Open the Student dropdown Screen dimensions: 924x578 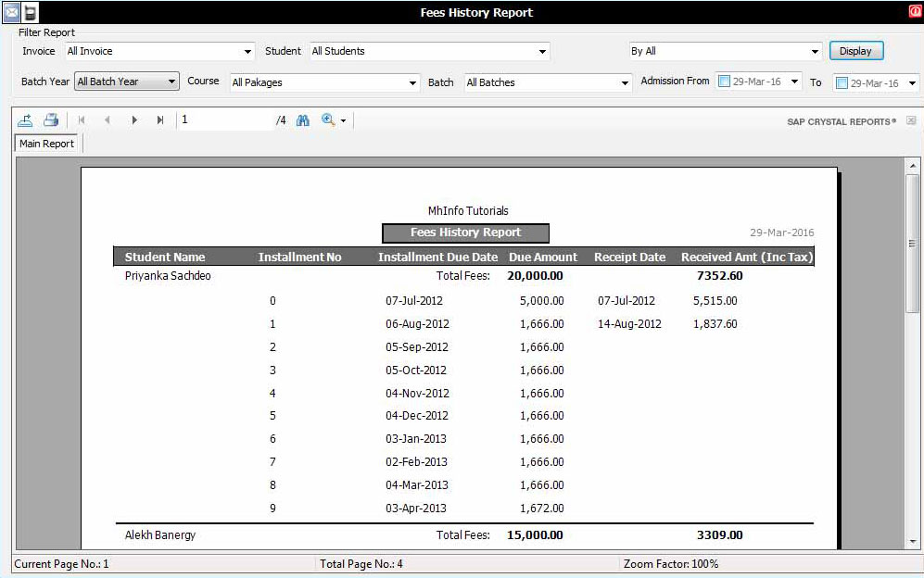[542, 52]
